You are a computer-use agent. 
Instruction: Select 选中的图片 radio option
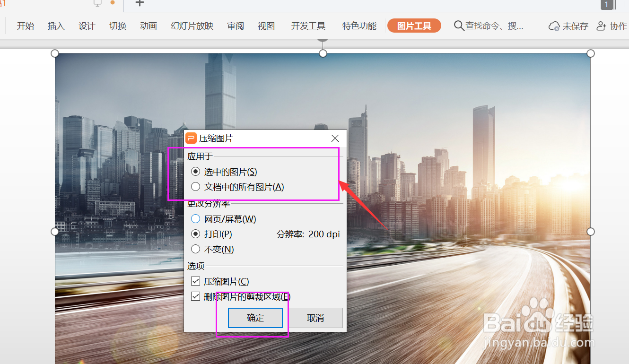[x=224, y=172]
